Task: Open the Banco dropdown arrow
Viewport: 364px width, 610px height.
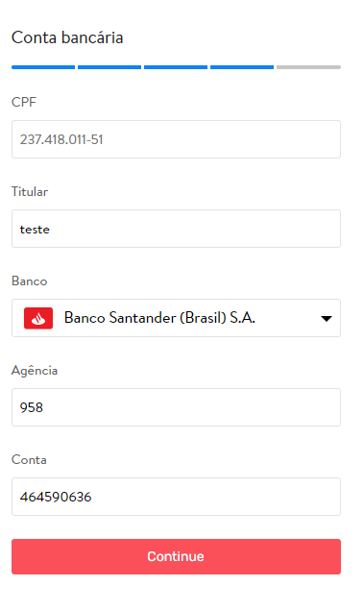Action: [x=327, y=319]
